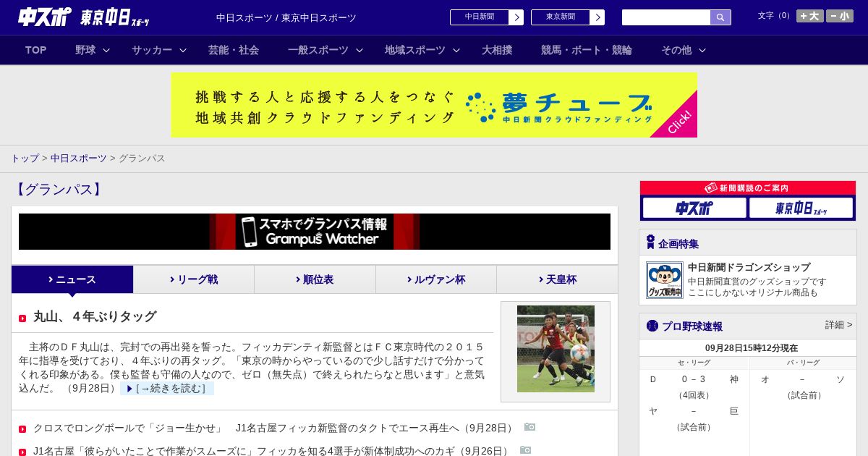
Task: Go to TOP in navigation bar
Action: click(35, 50)
